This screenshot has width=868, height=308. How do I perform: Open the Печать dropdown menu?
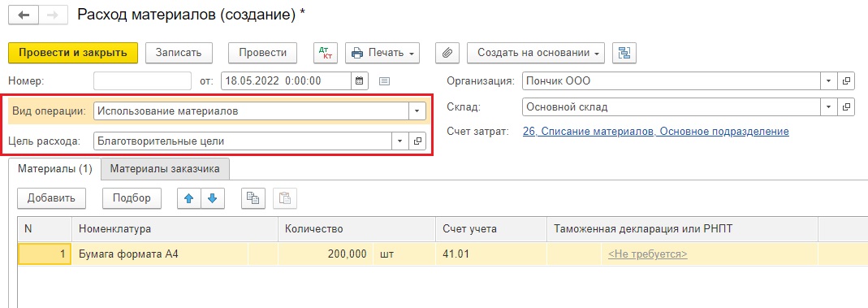click(x=382, y=53)
